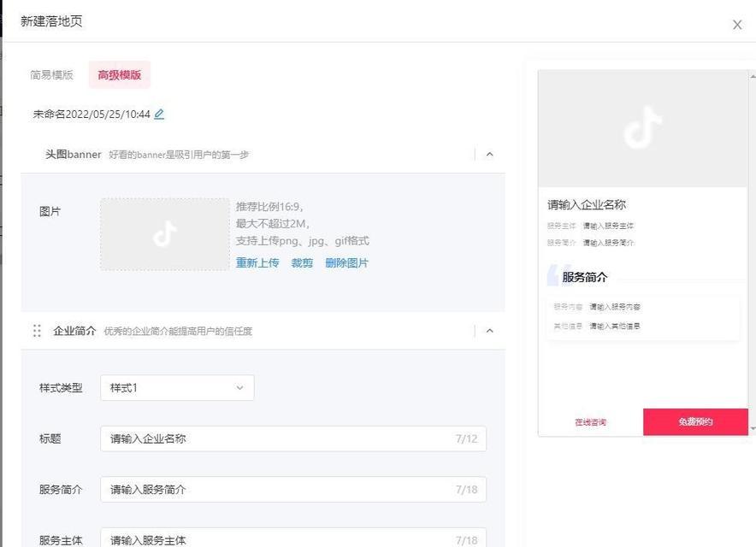Click 请输入企业名称 heading in the preview

(x=587, y=205)
